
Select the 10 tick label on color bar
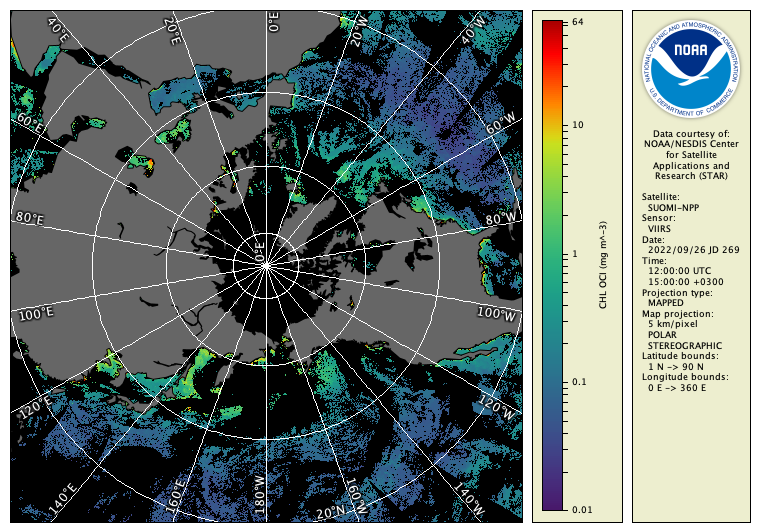tap(578, 125)
